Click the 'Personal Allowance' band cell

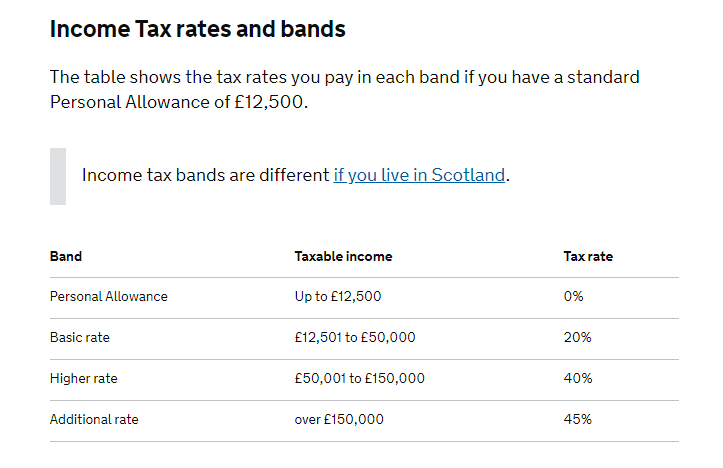tap(109, 296)
